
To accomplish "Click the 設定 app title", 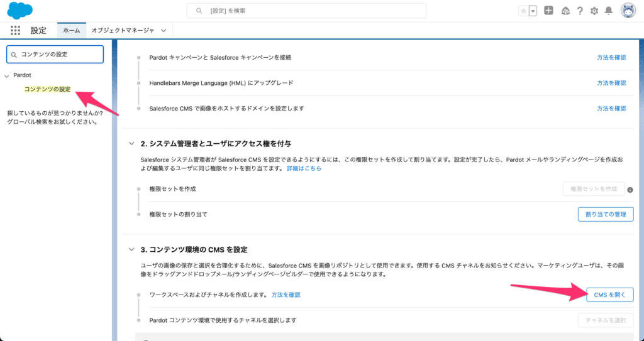I will point(38,30).
